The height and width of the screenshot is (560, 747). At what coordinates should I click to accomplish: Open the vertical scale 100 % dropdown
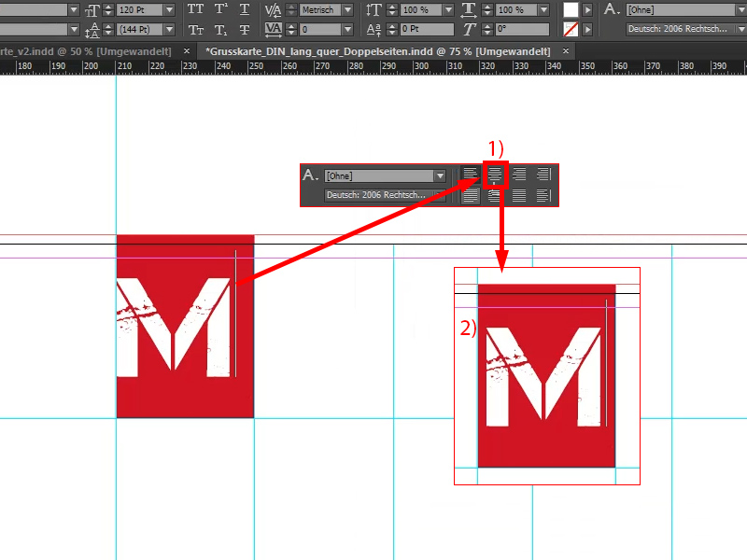point(448,9)
